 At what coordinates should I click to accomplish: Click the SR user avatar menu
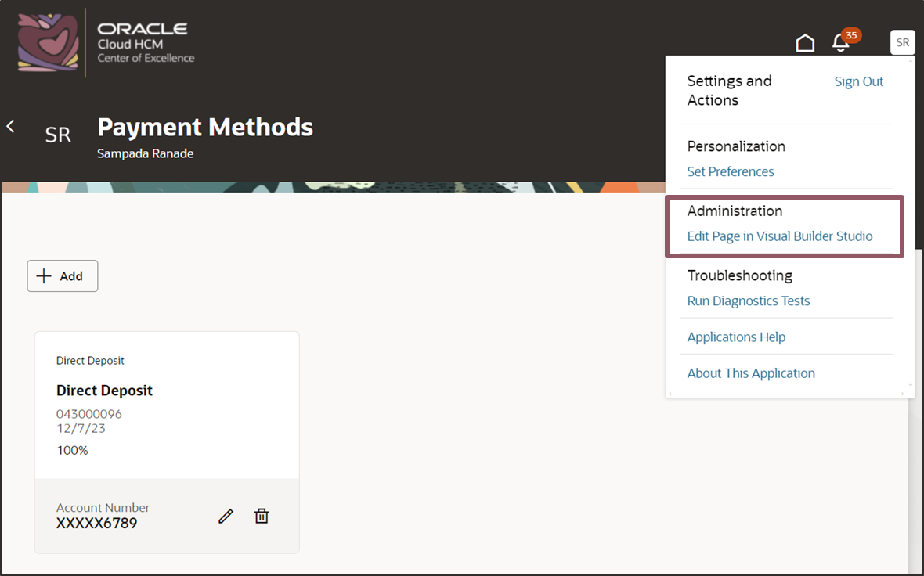pos(903,42)
